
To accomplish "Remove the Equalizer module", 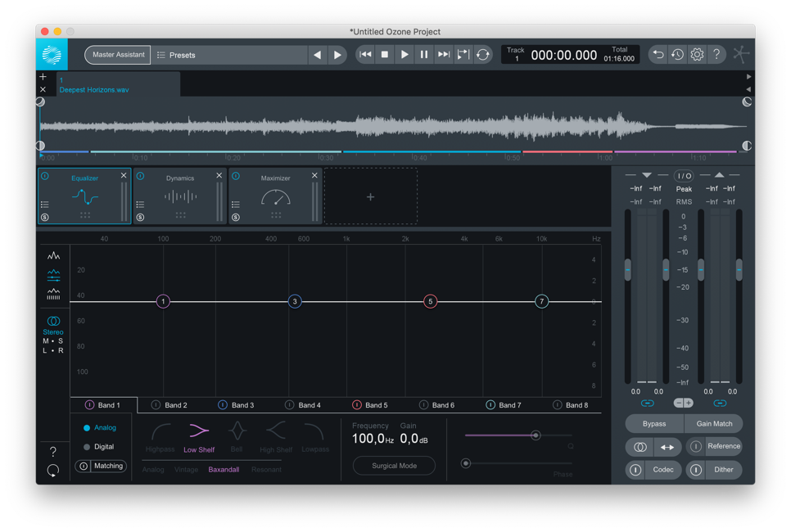I will (x=124, y=175).
